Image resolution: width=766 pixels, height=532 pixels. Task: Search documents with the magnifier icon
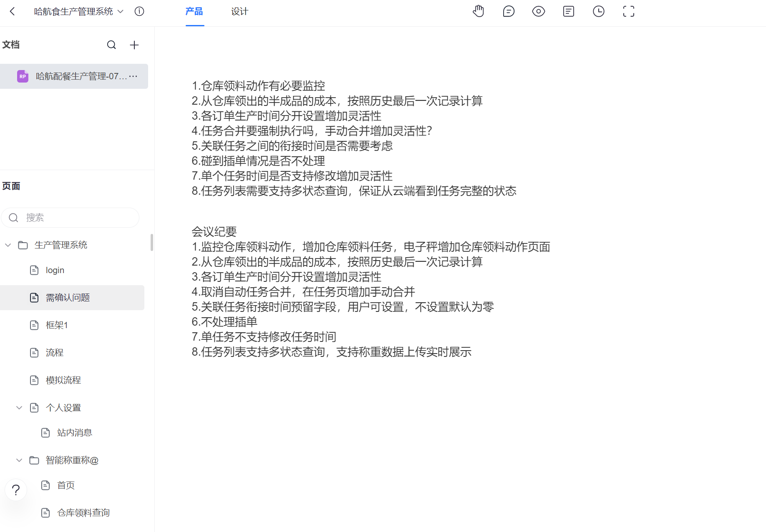point(111,45)
